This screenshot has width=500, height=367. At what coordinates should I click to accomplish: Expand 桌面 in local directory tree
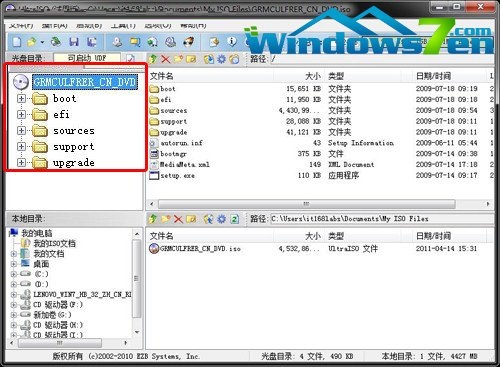point(14,264)
